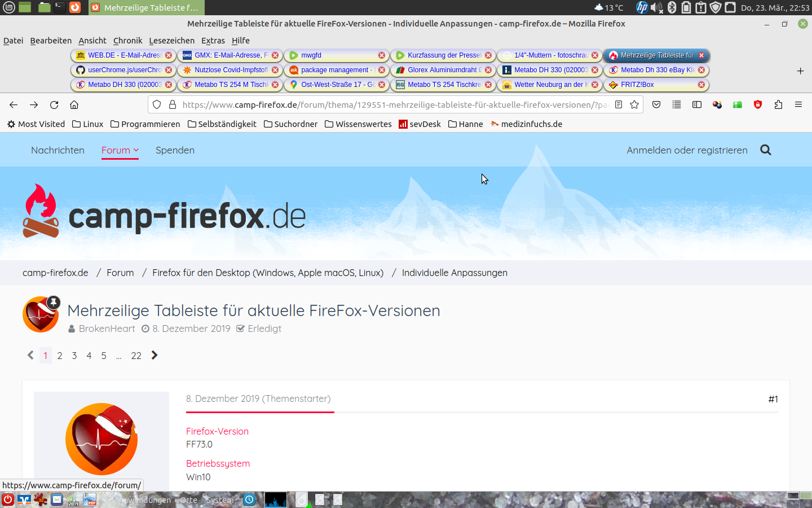812x508 pixels.
Task: Open the Nachrichten navigation link
Action: click(58, 150)
